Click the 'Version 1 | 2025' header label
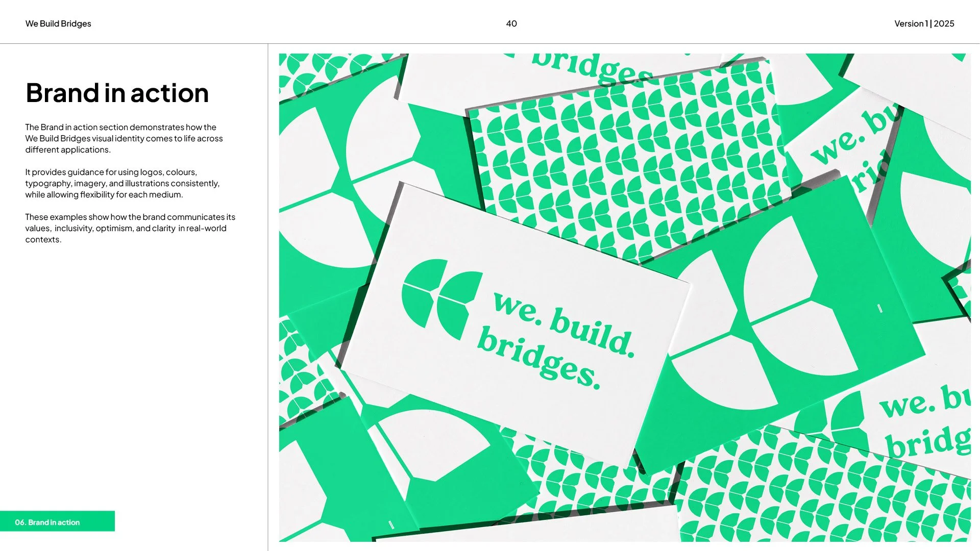Screen dimensions: 980x551 tap(924, 23)
